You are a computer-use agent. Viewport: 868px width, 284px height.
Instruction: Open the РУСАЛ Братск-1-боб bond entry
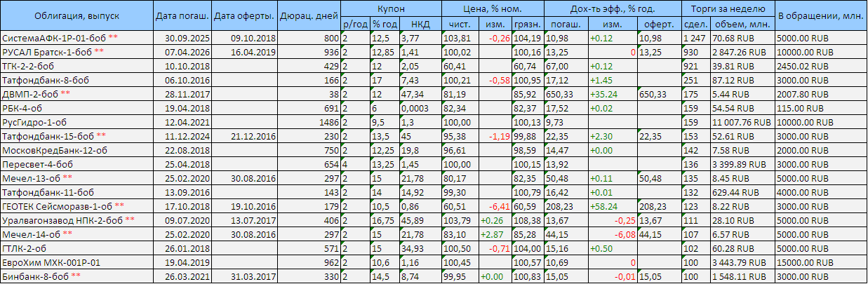(47, 51)
